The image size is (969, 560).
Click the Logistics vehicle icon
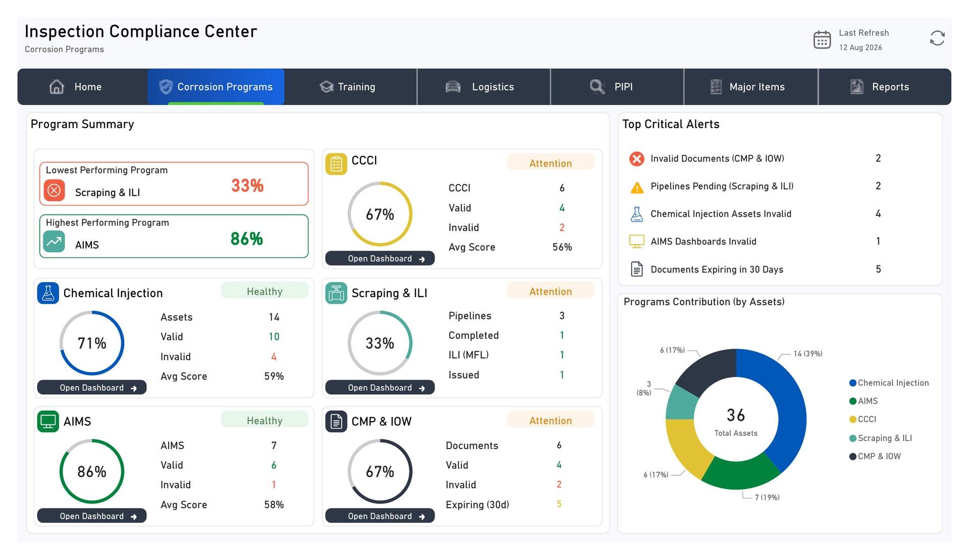coord(453,87)
